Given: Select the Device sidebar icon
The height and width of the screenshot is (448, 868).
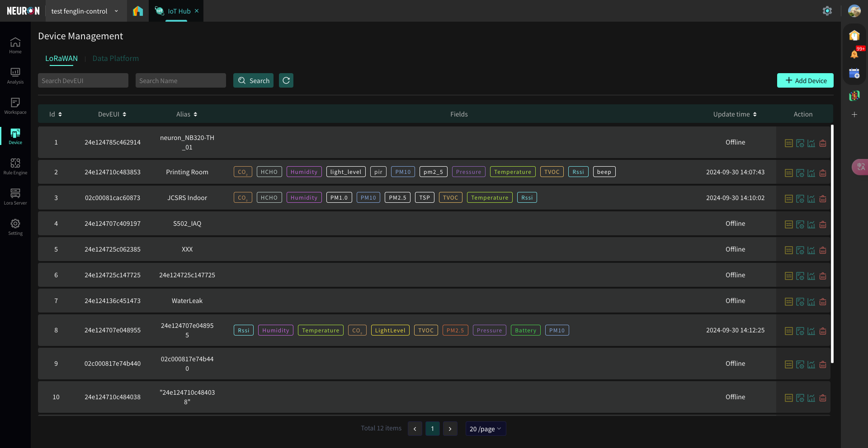Looking at the screenshot, I should [x=15, y=136].
